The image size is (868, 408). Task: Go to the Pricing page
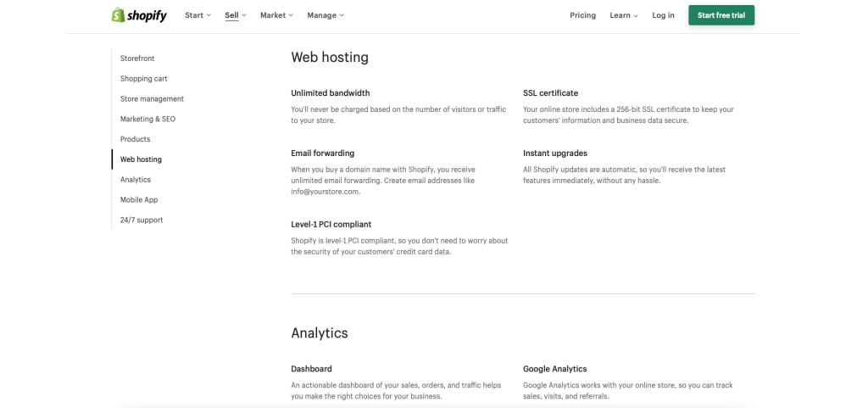(x=582, y=15)
